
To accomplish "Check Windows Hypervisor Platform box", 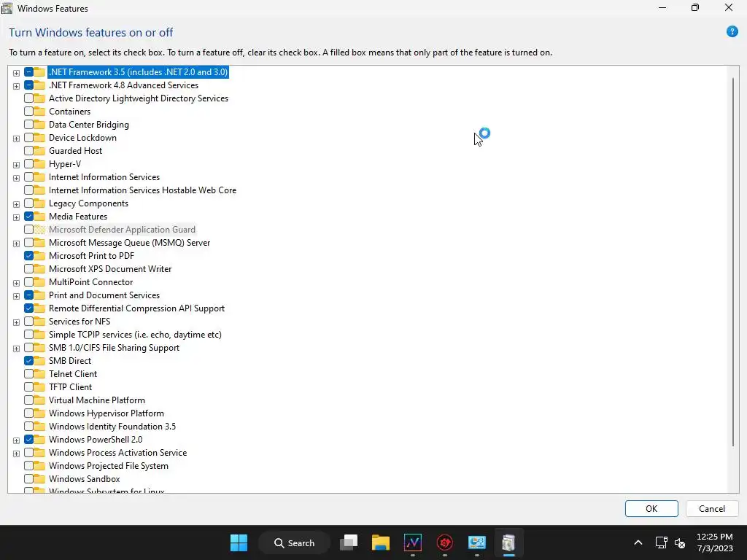I will [x=28, y=413].
